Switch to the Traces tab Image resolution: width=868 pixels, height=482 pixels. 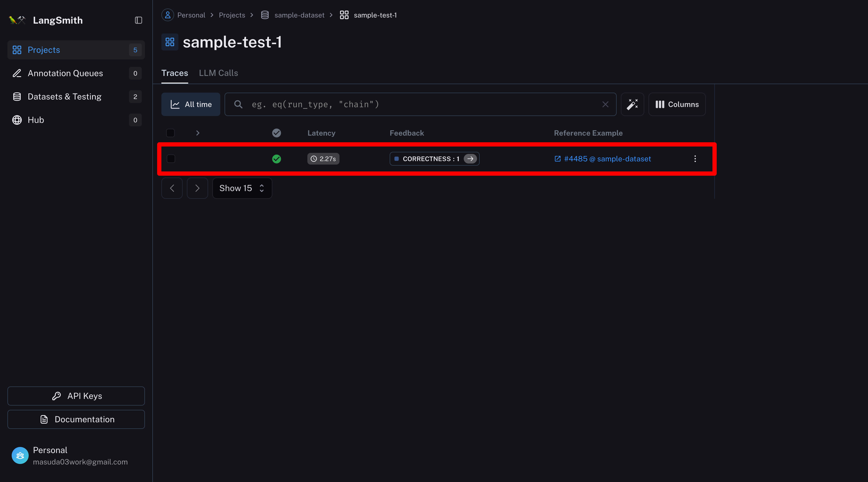[175, 73]
